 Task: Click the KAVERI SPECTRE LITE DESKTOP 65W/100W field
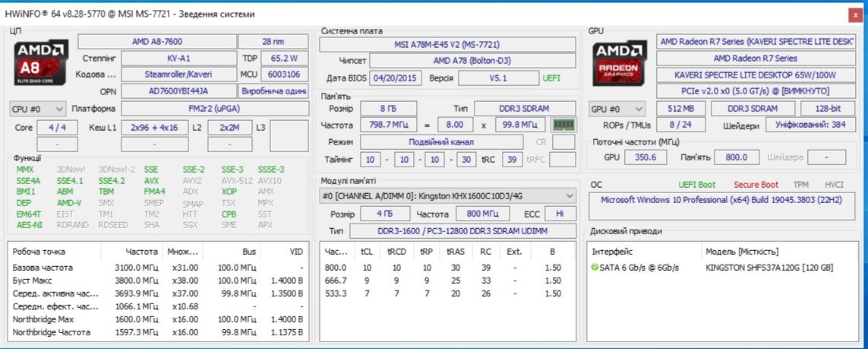pyautogui.click(x=756, y=75)
